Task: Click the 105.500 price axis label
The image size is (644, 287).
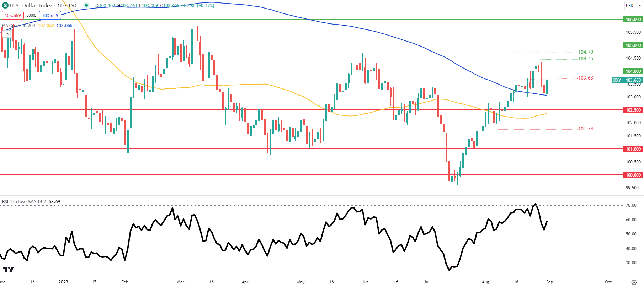Action: [x=633, y=32]
